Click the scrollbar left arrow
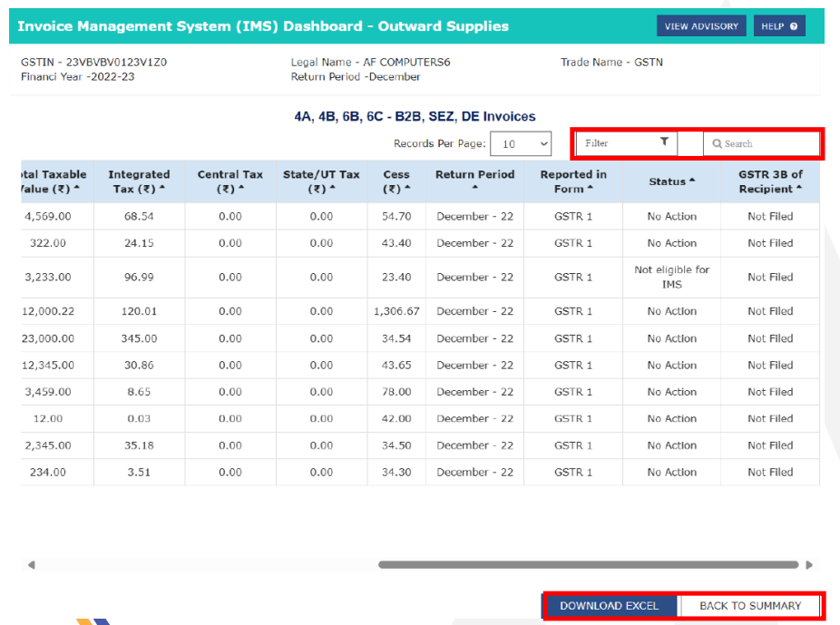The image size is (840, 625). coord(31,564)
